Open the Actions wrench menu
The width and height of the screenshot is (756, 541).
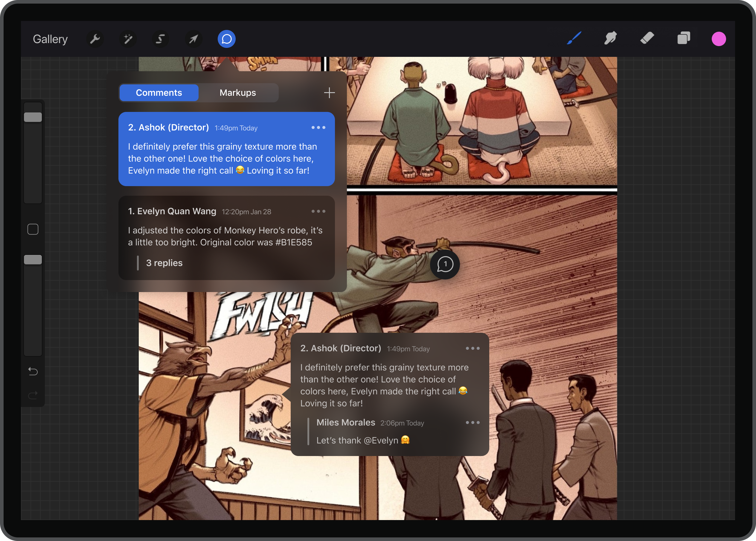pyautogui.click(x=95, y=39)
